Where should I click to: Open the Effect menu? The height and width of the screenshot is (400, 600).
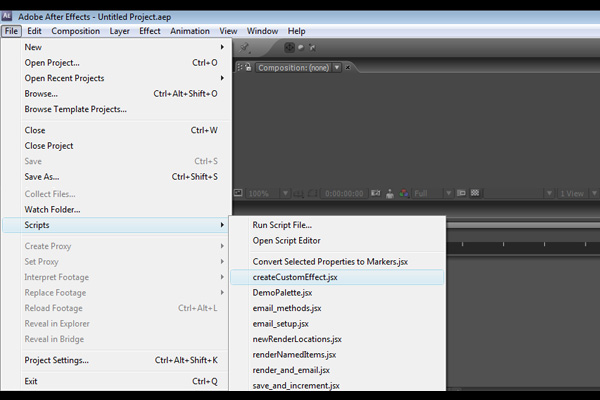point(150,31)
